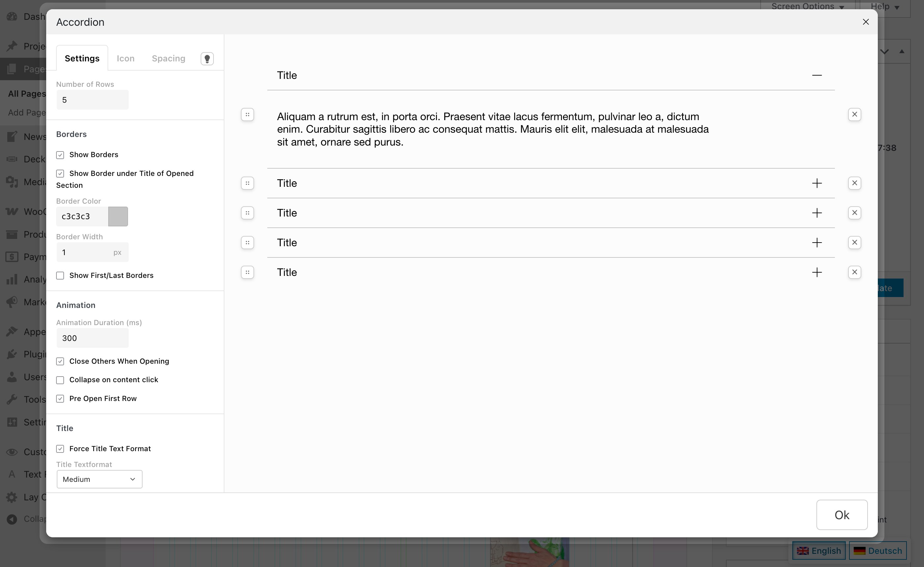
Task: Click Animation Duration field
Action: point(92,338)
